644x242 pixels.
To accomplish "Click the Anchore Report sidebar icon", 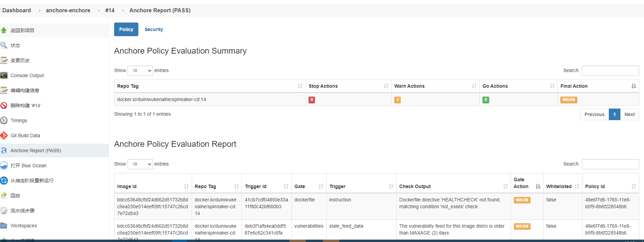I will pyautogui.click(x=4, y=151).
